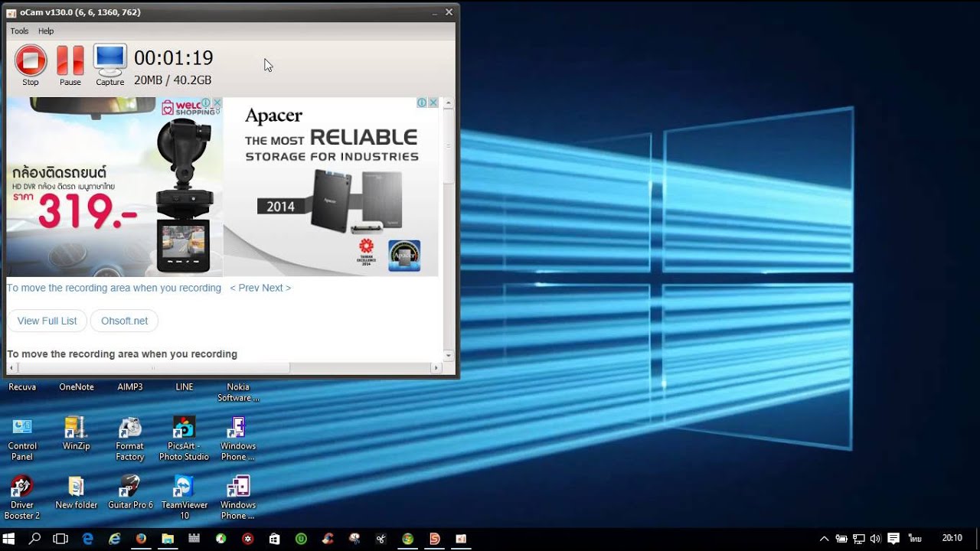The image size is (980, 551).
Task: Open File Explorer from taskbar
Action: [168, 539]
